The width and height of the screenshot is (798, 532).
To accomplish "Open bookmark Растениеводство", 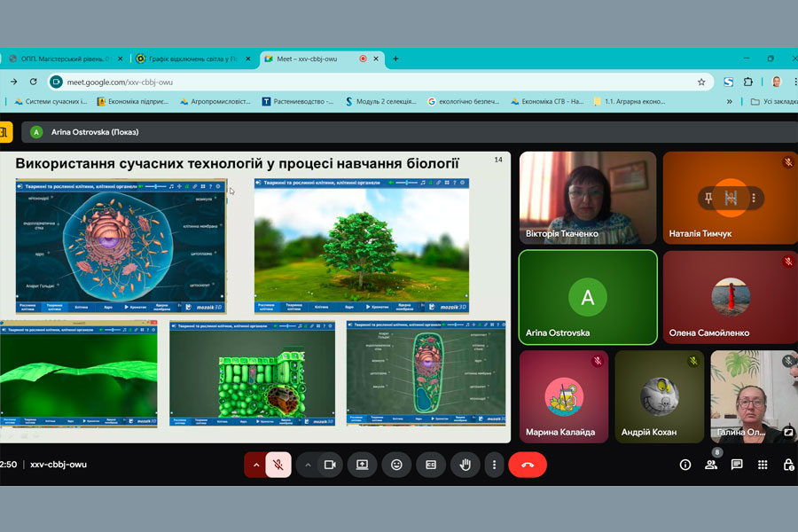I will [298, 102].
